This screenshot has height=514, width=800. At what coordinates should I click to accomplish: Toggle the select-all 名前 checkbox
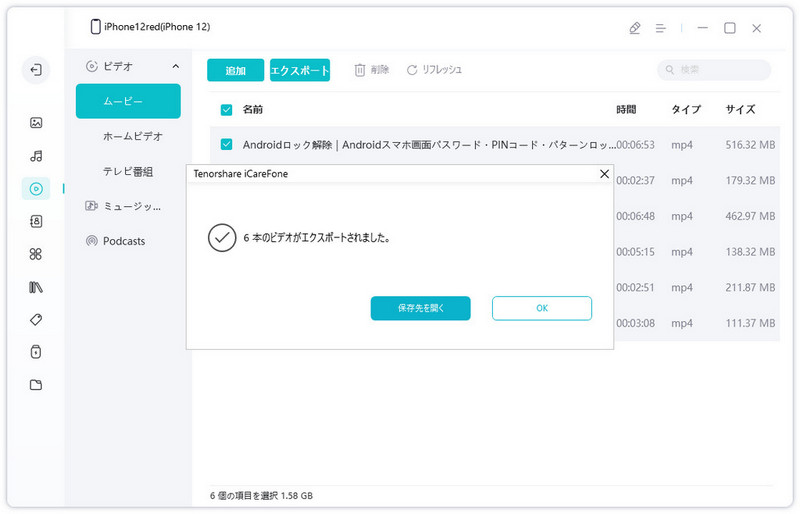coord(226,109)
